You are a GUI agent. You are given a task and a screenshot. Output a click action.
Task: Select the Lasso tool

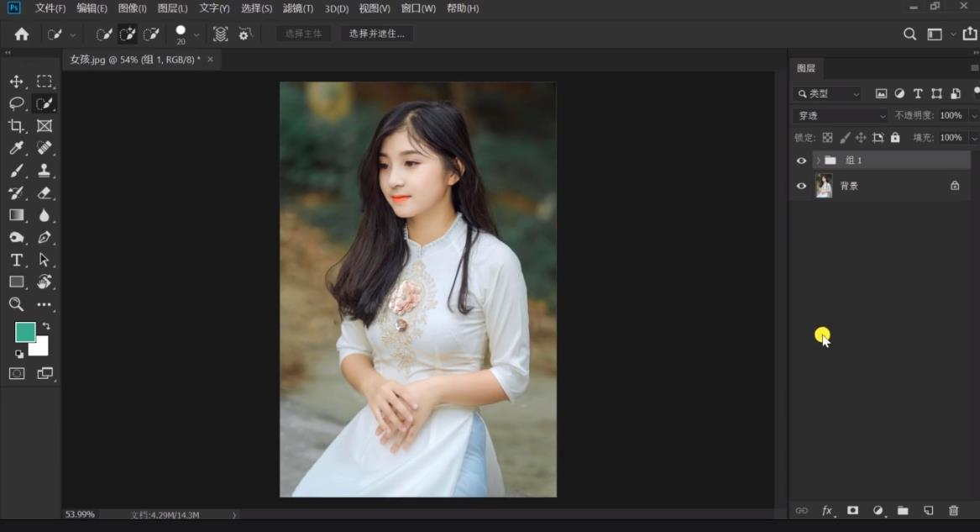point(16,104)
